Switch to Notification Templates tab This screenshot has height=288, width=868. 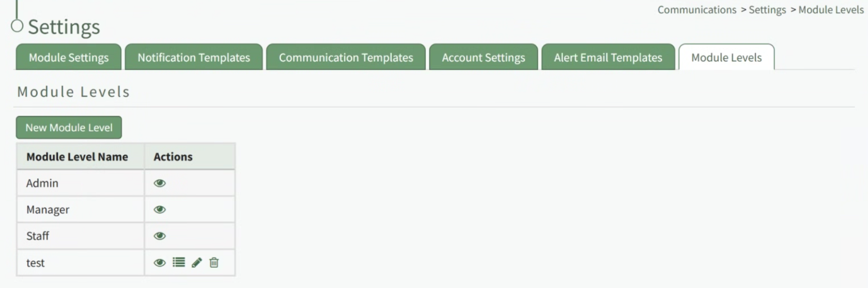tap(194, 57)
